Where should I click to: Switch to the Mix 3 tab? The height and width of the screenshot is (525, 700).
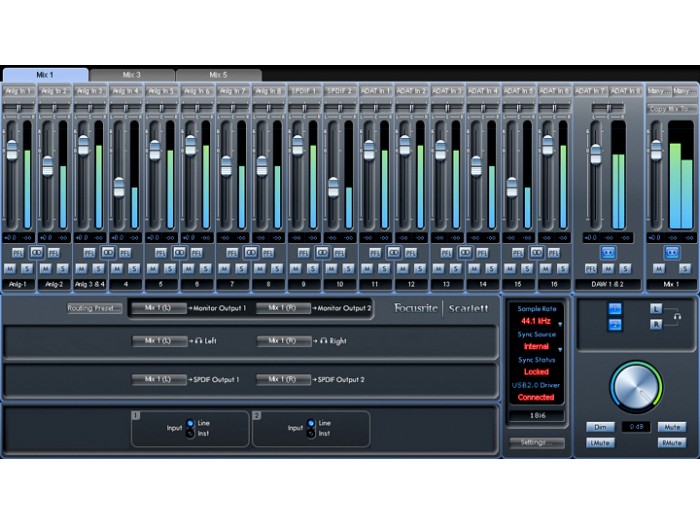coord(132,75)
